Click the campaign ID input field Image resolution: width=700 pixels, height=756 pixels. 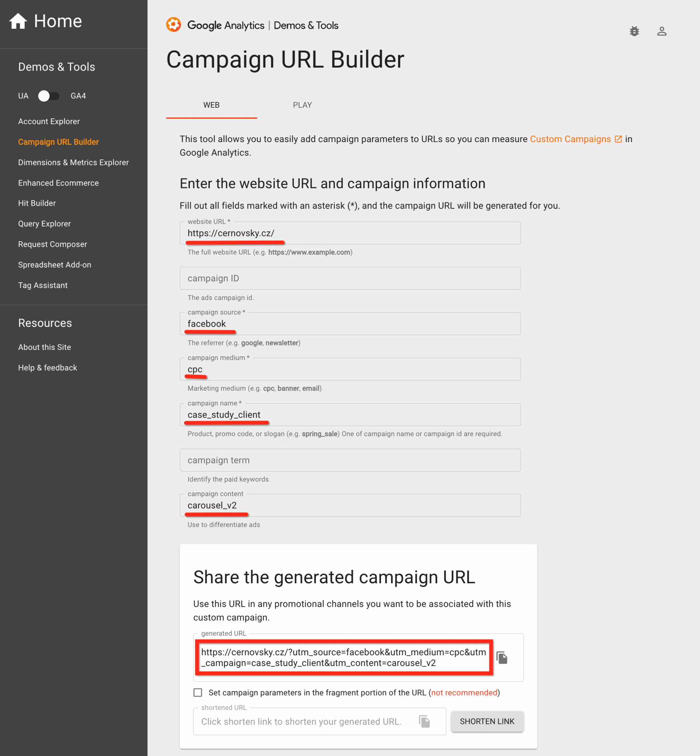tap(350, 278)
